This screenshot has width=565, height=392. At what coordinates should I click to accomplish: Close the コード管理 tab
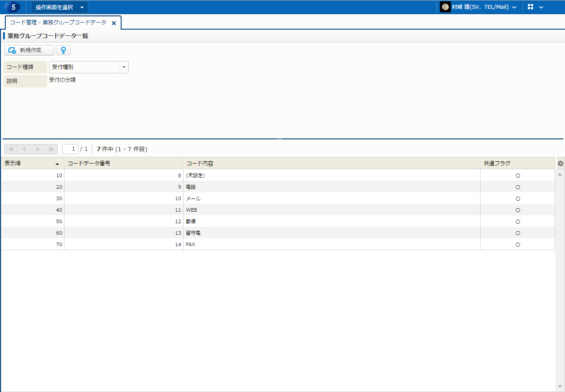point(114,23)
